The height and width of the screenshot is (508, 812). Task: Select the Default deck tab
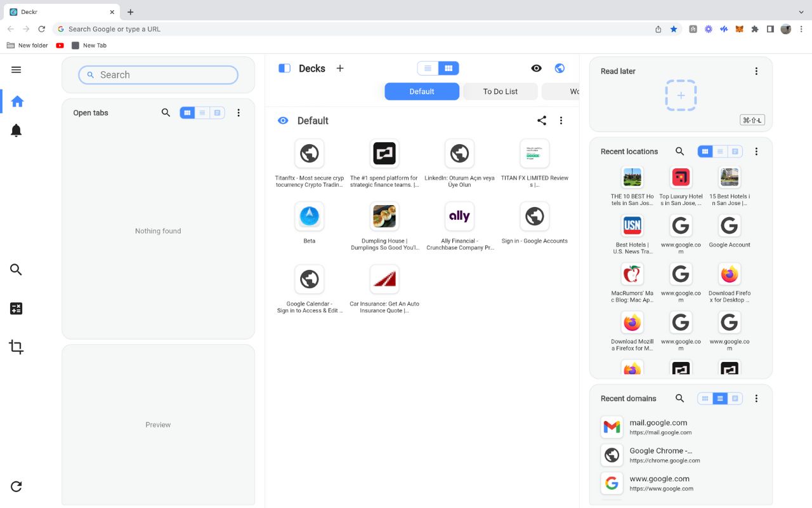[x=421, y=91]
